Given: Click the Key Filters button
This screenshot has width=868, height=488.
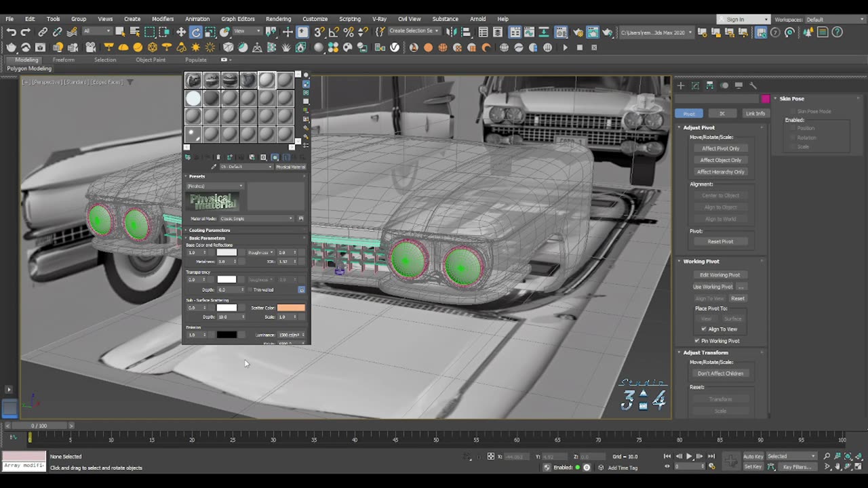Looking at the screenshot, I should (797, 467).
